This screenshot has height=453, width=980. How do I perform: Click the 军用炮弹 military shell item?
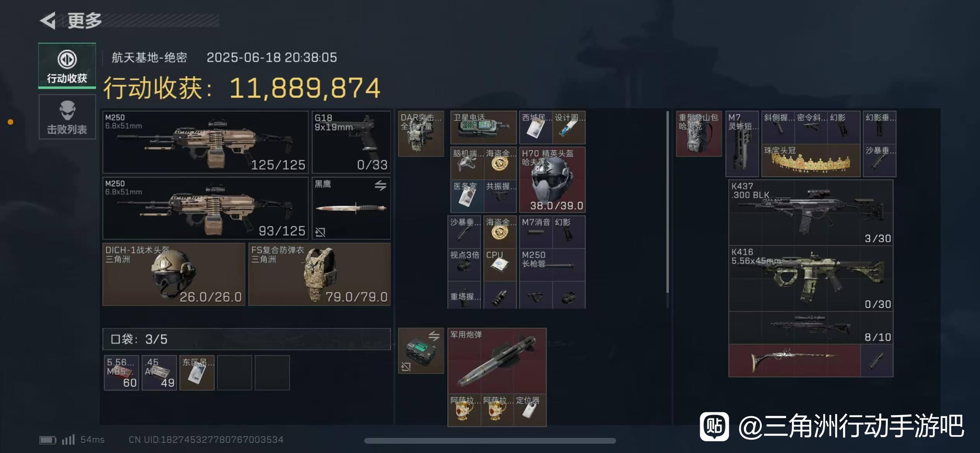(497, 361)
